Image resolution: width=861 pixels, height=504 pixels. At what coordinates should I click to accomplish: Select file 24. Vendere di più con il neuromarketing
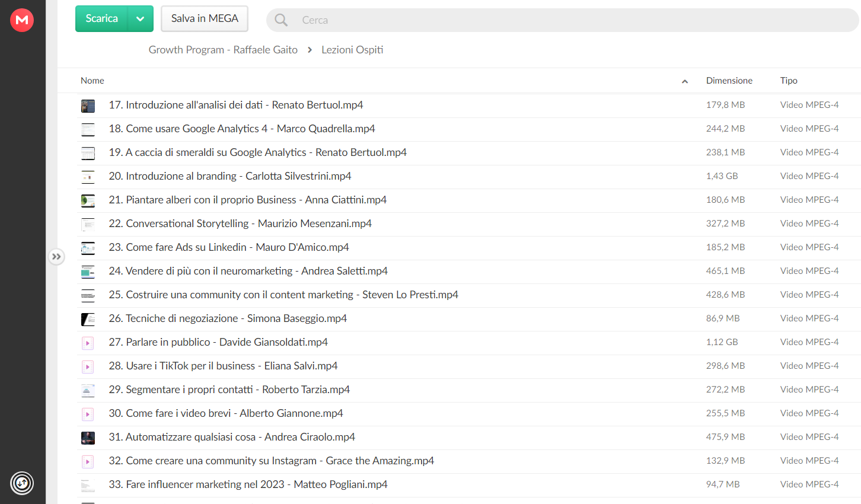pyautogui.click(x=468, y=272)
